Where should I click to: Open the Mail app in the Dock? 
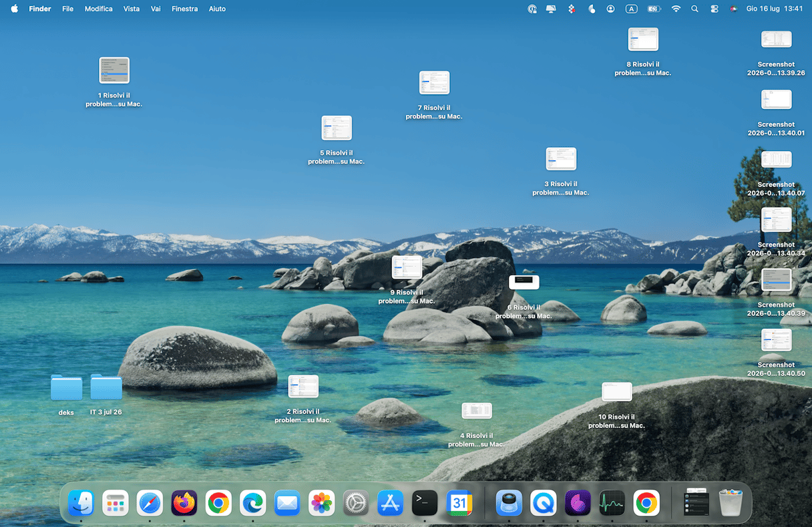tap(287, 503)
